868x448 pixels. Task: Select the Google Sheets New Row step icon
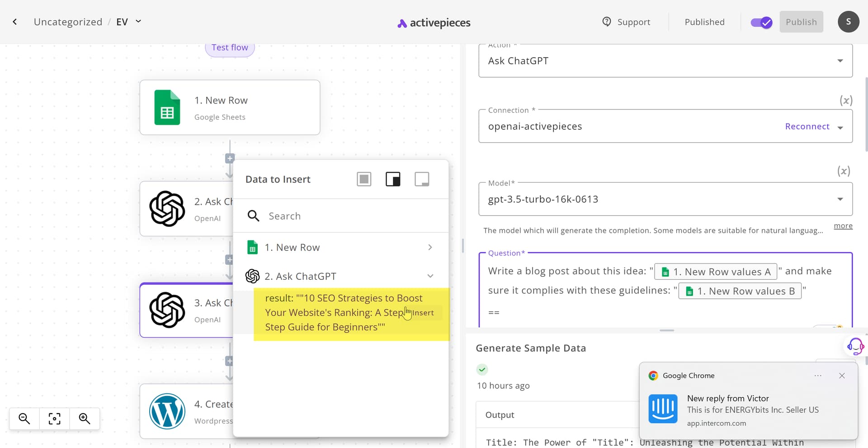tap(167, 108)
